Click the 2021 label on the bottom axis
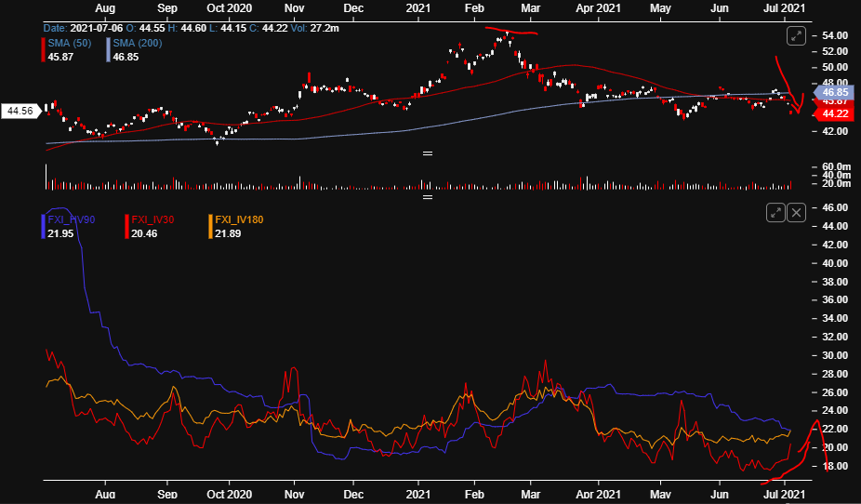Image resolution: width=861 pixels, height=504 pixels. (417, 494)
